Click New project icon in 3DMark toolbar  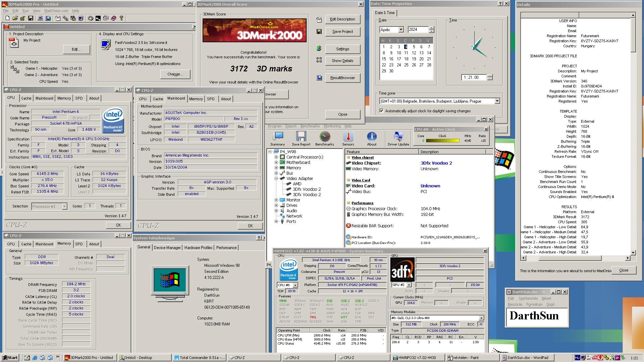click(x=7, y=18)
